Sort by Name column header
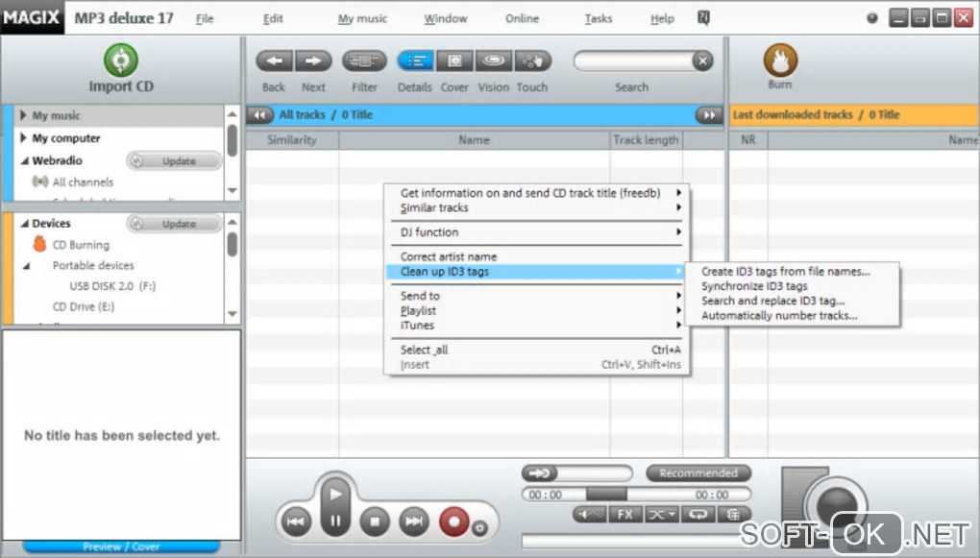Screen dimensions: 980x558 click(x=475, y=140)
